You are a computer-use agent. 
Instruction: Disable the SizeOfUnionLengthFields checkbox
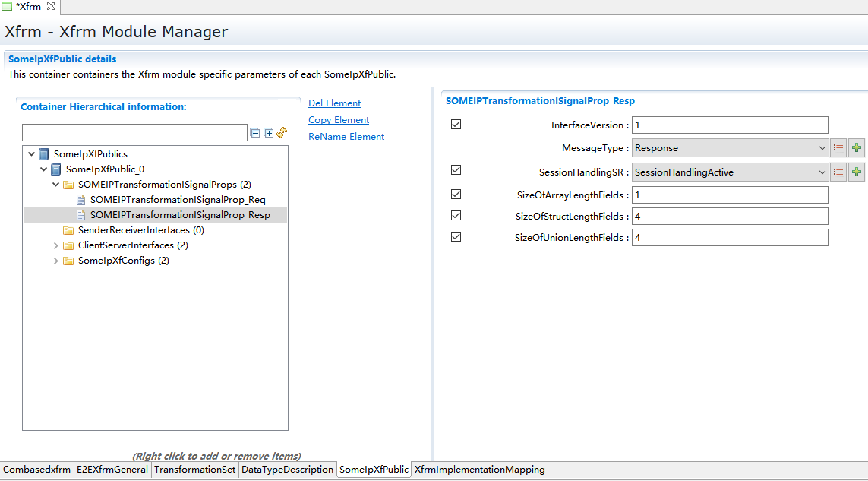(456, 237)
